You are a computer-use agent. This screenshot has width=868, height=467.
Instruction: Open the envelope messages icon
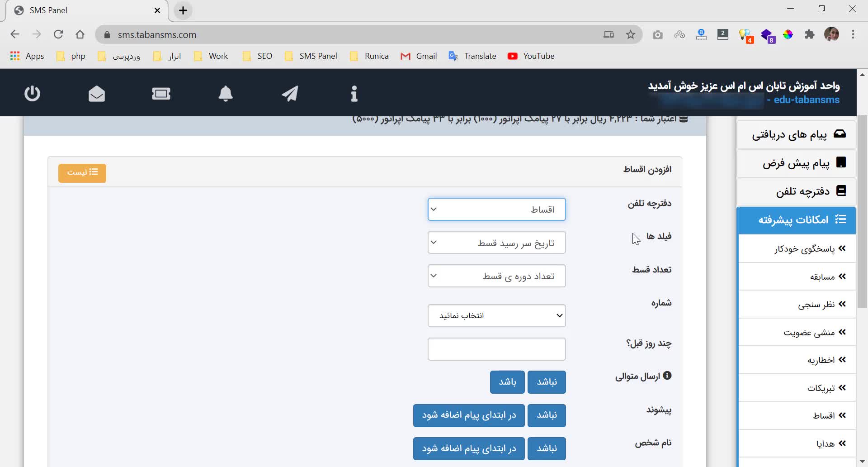[96, 94]
